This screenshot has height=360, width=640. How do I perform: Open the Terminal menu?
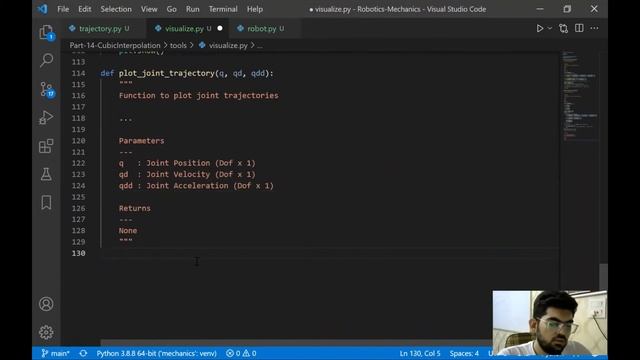coord(223,9)
